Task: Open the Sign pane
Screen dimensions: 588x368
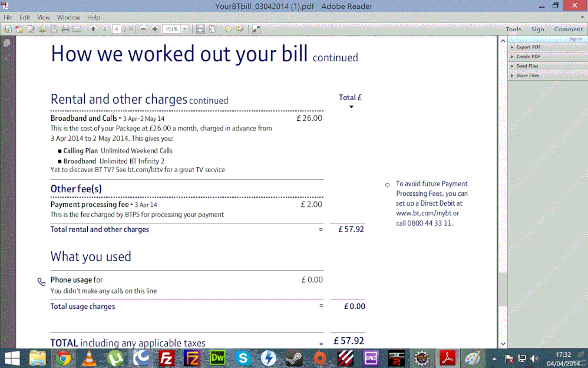Action: (x=537, y=29)
